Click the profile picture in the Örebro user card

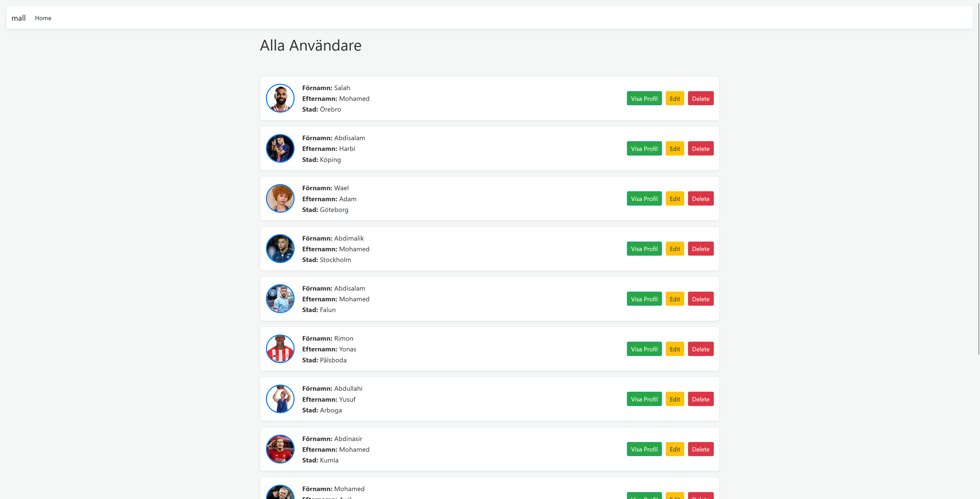280,98
